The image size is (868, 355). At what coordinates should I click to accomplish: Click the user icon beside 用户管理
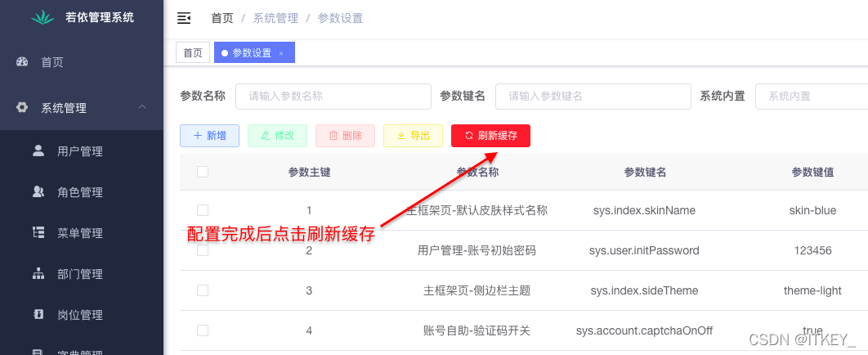tap(38, 151)
